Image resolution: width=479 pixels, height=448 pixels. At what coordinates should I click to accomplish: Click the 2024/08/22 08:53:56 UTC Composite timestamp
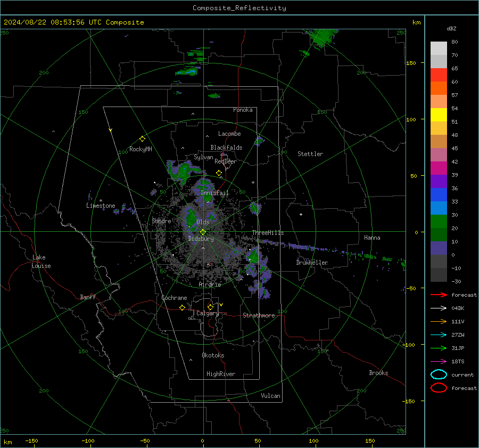[73, 22]
